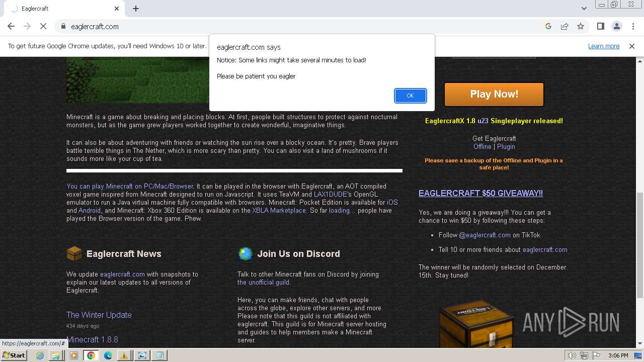The width and height of the screenshot is (644, 362).
Task: Click the 'loading...' player count link
Action: [x=342, y=210]
